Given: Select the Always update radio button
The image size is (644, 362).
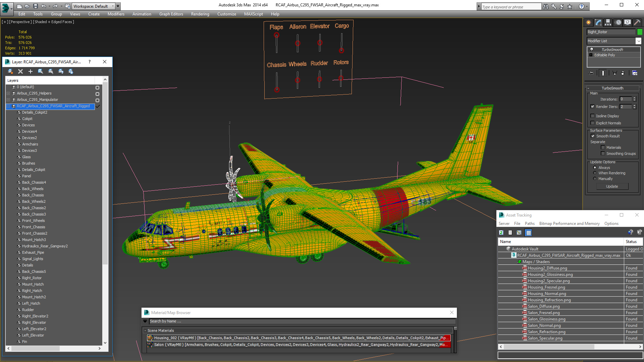Looking at the screenshot, I should [x=595, y=168].
